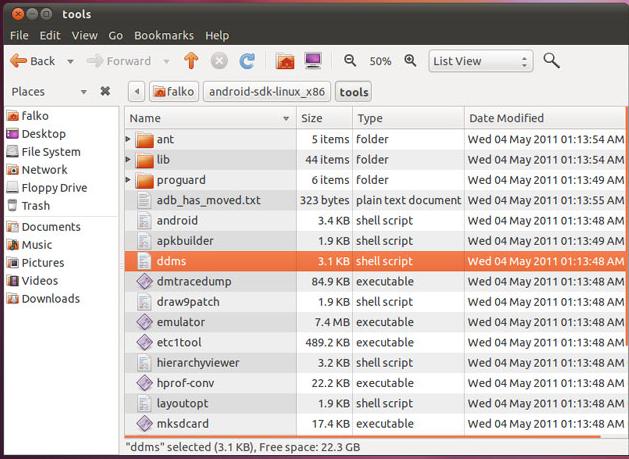Click the Reload refresh icon
The image size is (629, 459).
pyautogui.click(x=247, y=61)
